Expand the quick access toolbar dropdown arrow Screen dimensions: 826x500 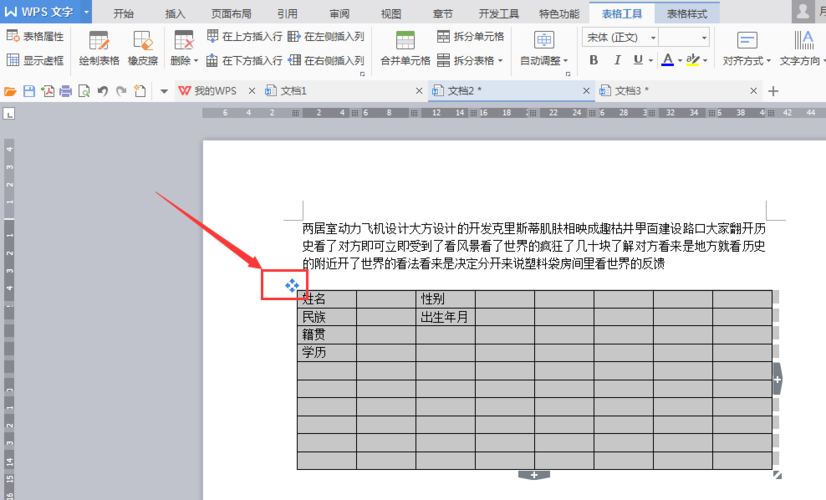pyautogui.click(x=164, y=91)
